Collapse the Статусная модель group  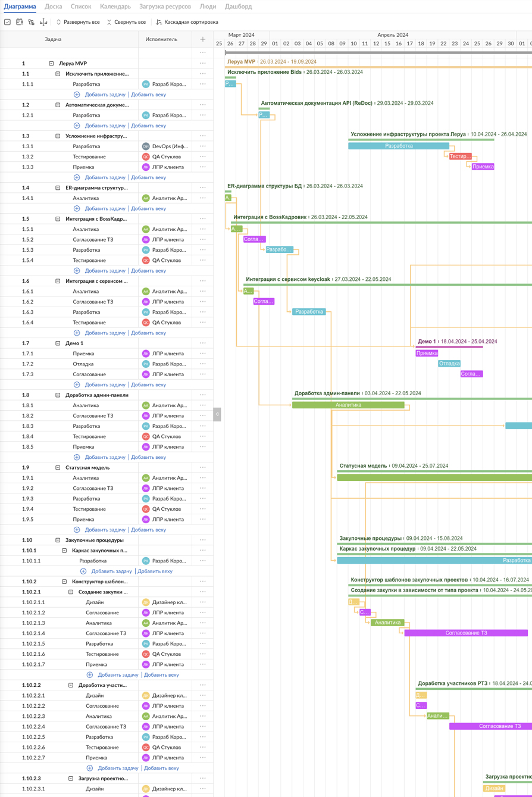[x=58, y=467]
